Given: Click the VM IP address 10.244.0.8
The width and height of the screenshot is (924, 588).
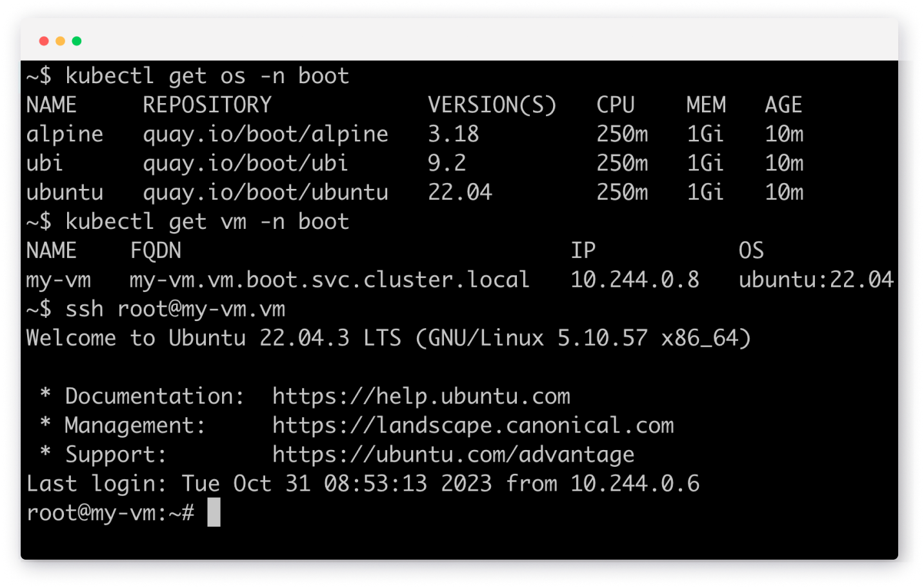Looking at the screenshot, I should point(634,280).
